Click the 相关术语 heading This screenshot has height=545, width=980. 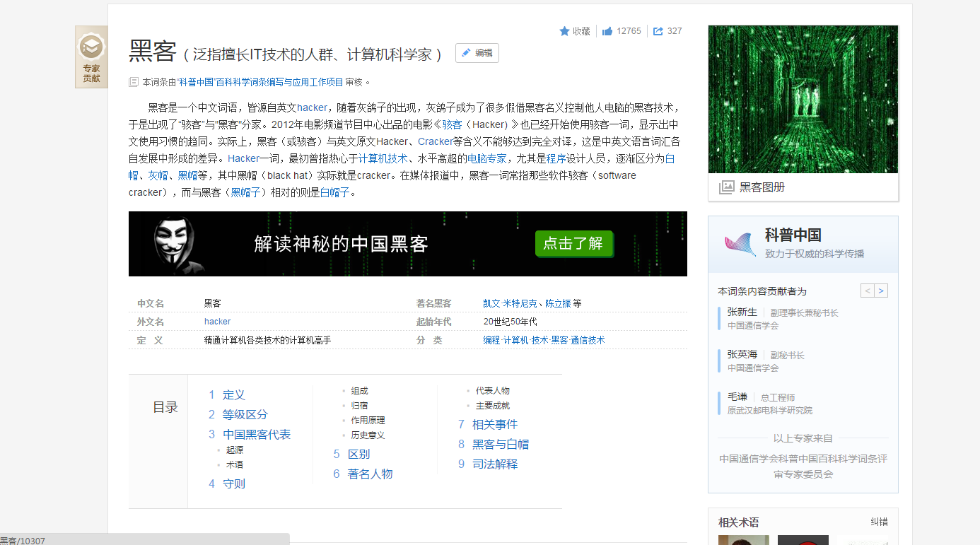(x=738, y=523)
